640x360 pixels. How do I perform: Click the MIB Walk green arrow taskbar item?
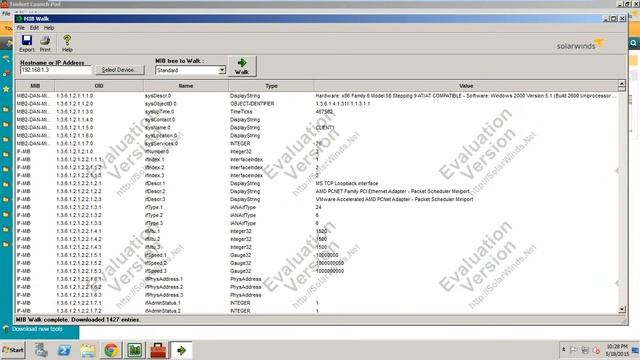(181, 350)
